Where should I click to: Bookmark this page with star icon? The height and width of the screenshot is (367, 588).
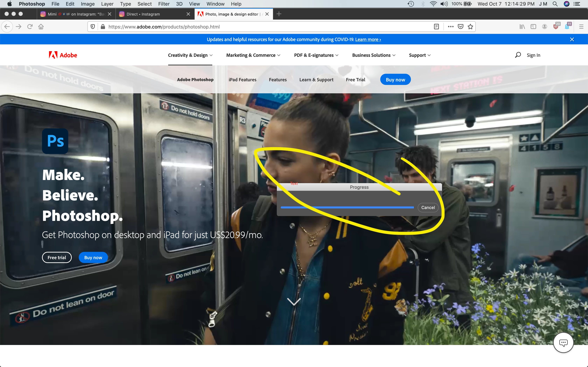470,27
